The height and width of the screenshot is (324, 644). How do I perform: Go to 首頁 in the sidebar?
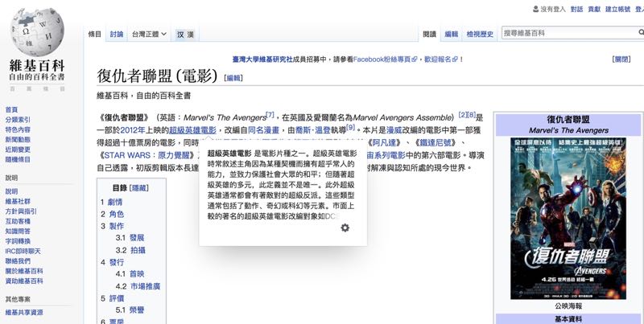11,109
